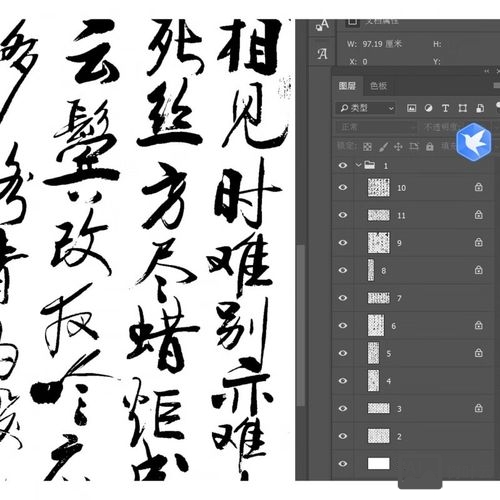500x500 pixels.
Task: Collapse group 1 with its chevron
Action: pos(358,165)
